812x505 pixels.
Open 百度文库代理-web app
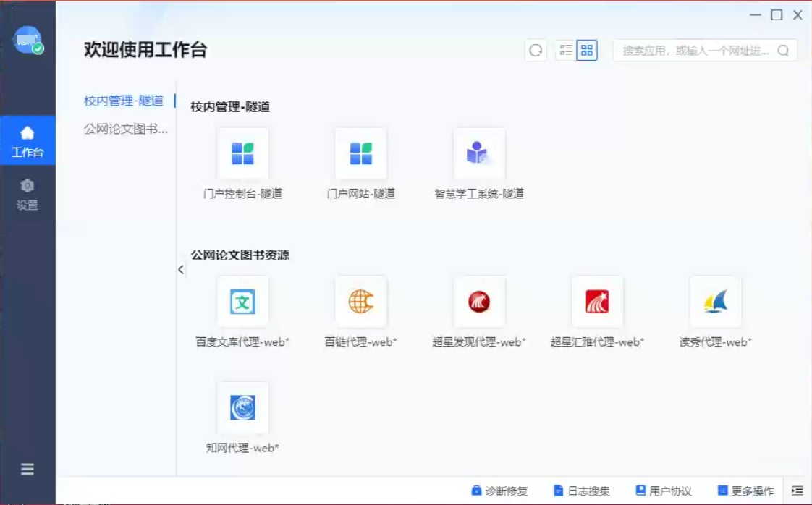(x=242, y=302)
